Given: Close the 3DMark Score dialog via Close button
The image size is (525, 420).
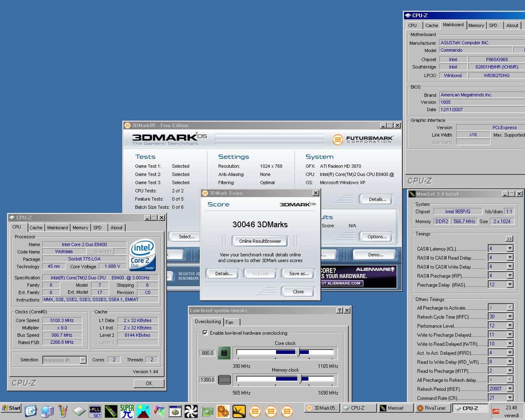Looking at the screenshot, I should (x=298, y=292).
